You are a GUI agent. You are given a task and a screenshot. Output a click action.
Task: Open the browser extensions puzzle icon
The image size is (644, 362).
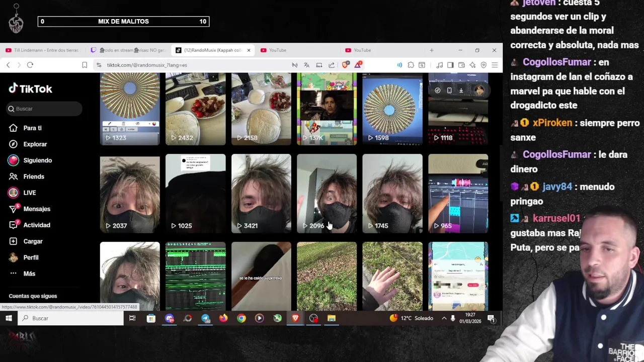click(x=411, y=65)
